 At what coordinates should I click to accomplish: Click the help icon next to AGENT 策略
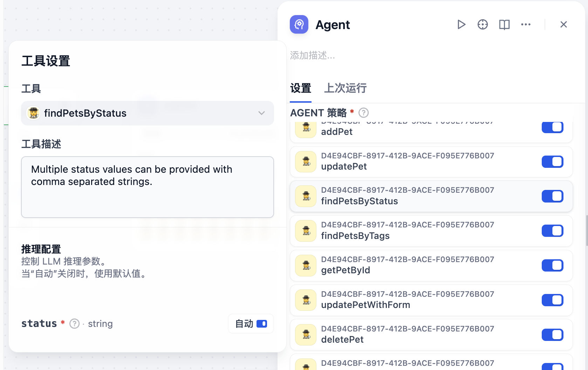tap(364, 113)
